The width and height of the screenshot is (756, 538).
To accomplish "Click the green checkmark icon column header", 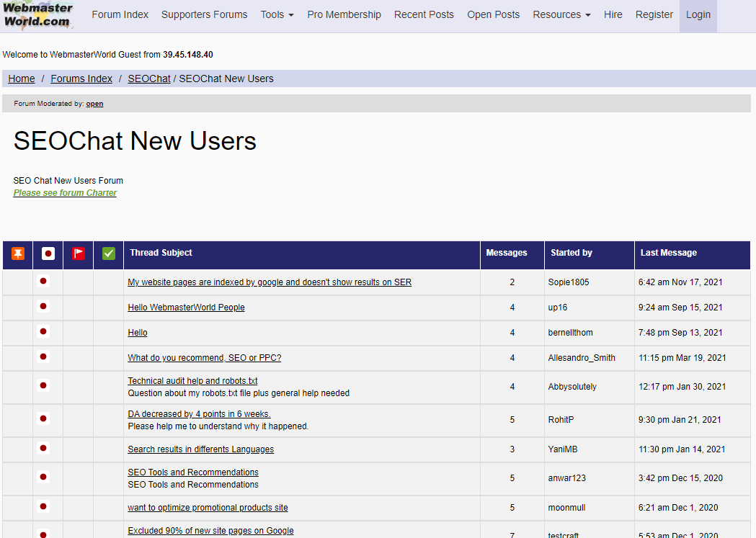I will click(109, 254).
